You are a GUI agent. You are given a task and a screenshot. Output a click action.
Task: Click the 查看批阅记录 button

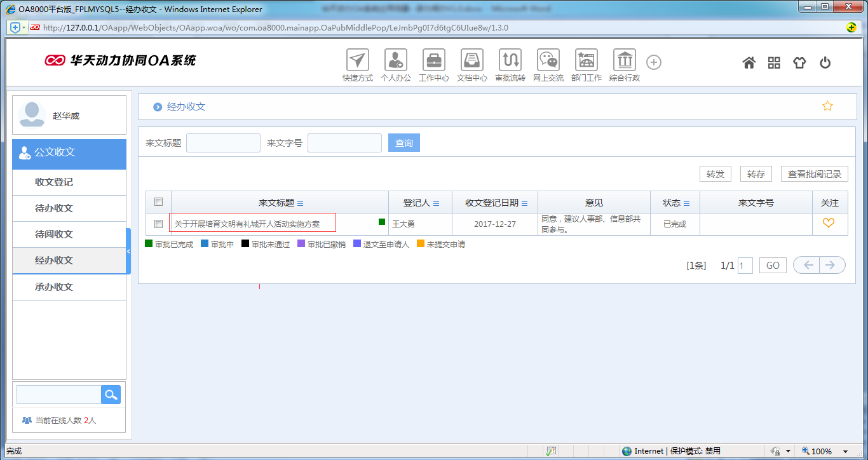814,174
